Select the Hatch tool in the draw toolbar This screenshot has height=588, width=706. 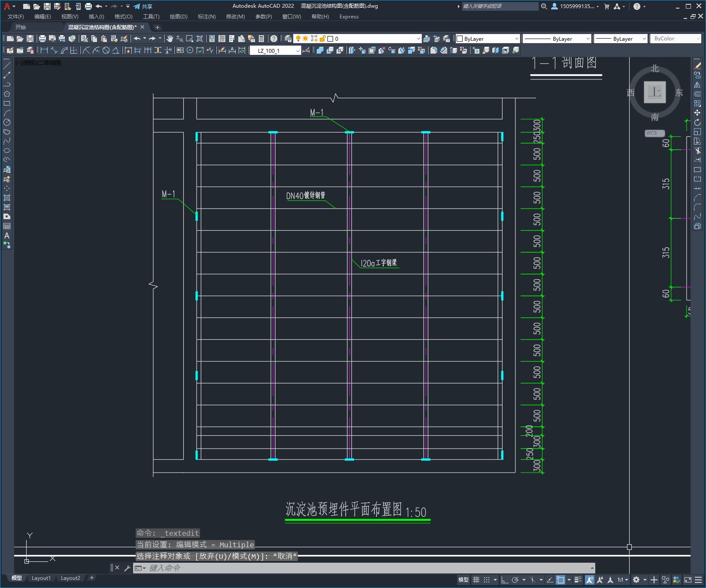7,198
